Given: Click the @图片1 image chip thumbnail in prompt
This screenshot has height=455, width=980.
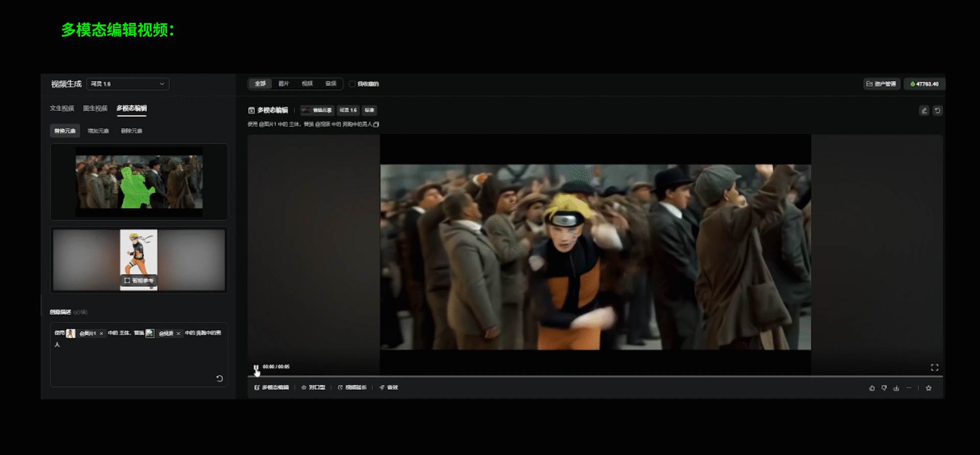Looking at the screenshot, I should click(x=70, y=334).
